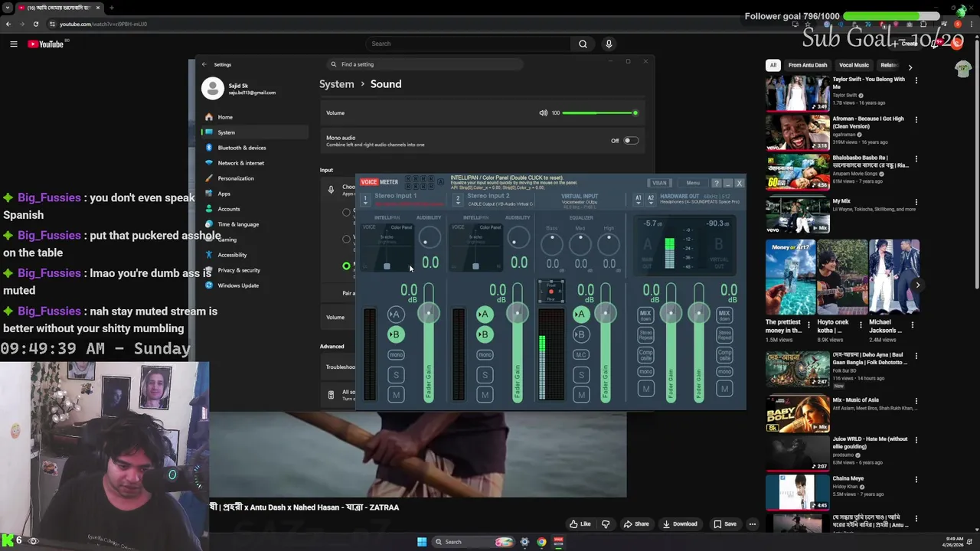Go to the YouTube home logo
The image size is (980, 551).
46,44
